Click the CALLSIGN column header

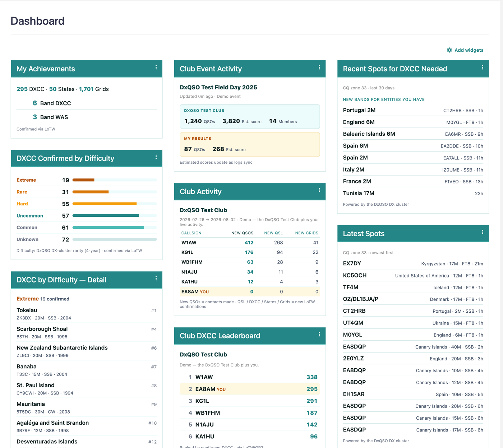click(191, 233)
